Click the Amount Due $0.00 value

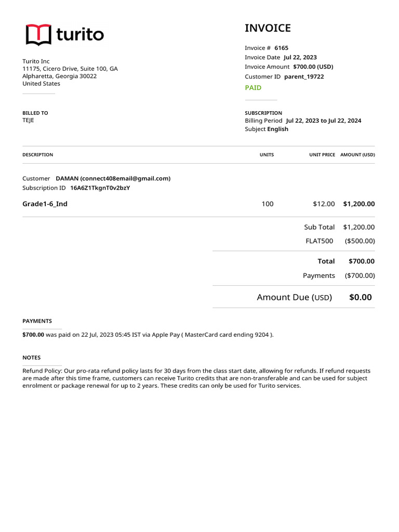pyautogui.click(x=360, y=297)
